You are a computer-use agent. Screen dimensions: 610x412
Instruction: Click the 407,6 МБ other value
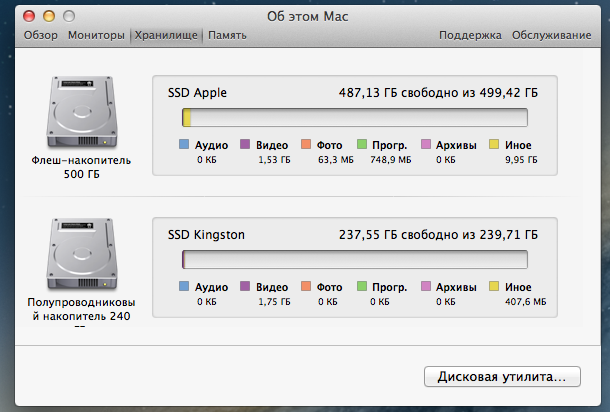point(526,302)
